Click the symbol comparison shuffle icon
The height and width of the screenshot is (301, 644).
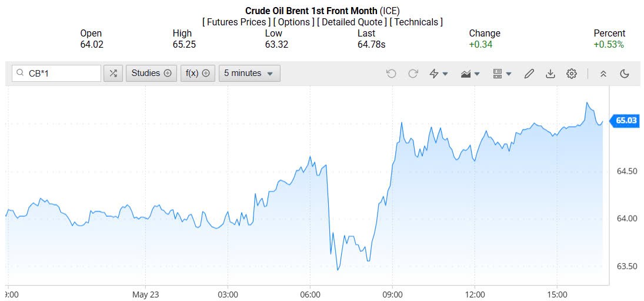(113, 73)
